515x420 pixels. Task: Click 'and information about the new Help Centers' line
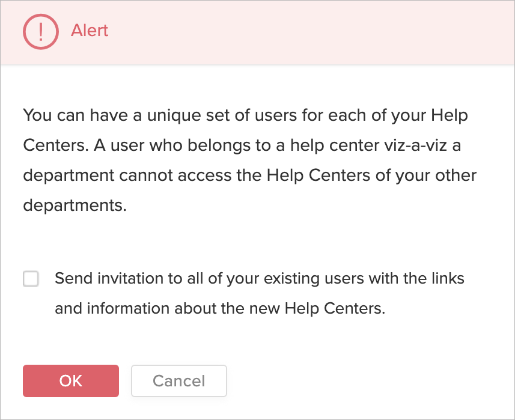click(219, 309)
